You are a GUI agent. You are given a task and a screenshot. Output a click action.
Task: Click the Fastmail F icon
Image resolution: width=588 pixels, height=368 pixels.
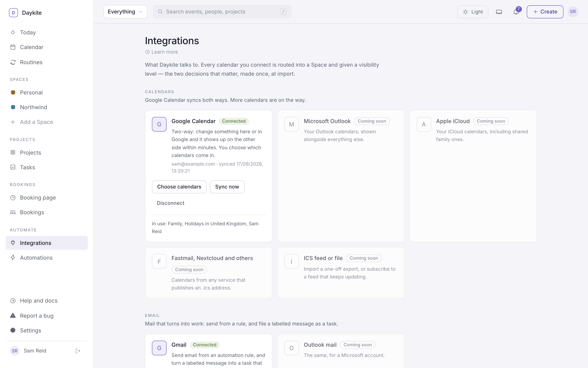[159, 261]
